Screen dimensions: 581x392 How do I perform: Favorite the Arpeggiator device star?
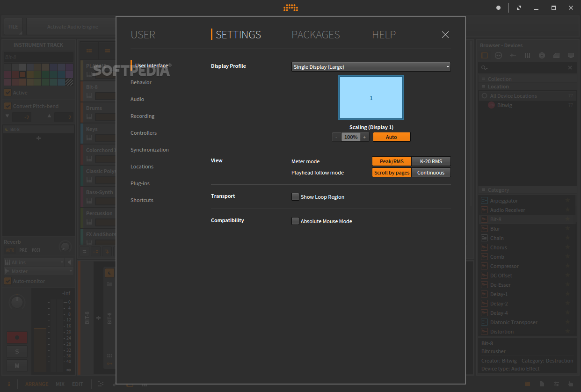pyautogui.click(x=567, y=201)
